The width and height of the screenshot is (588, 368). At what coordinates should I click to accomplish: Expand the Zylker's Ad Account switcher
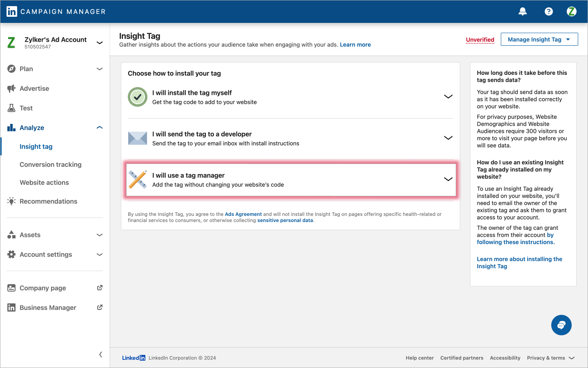pyautogui.click(x=100, y=43)
